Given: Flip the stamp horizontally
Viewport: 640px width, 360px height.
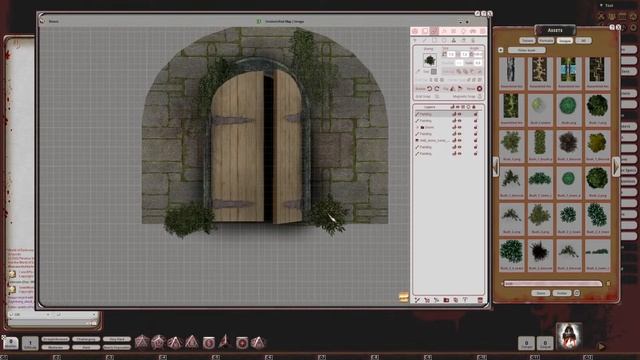Looking at the screenshot, I should [453, 89].
